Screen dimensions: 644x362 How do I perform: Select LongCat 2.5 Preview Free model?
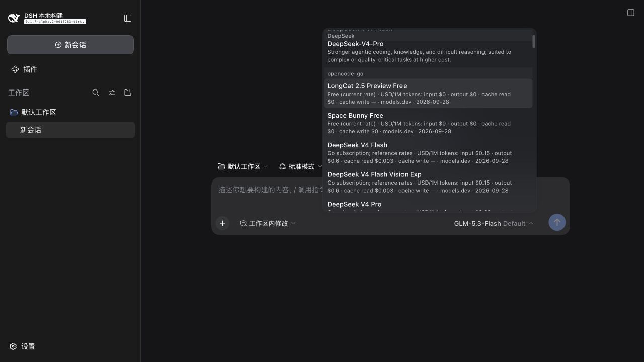pyautogui.click(x=428, y=94)
